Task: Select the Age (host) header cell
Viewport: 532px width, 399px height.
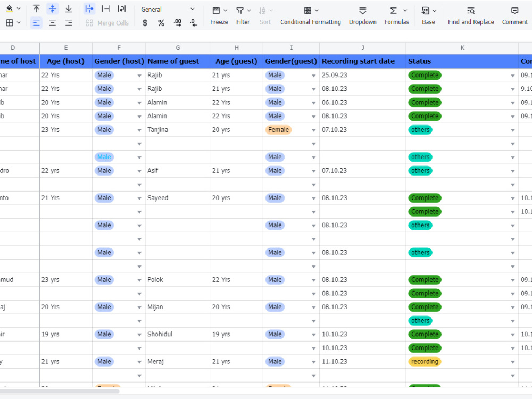Action: point(66,61)
